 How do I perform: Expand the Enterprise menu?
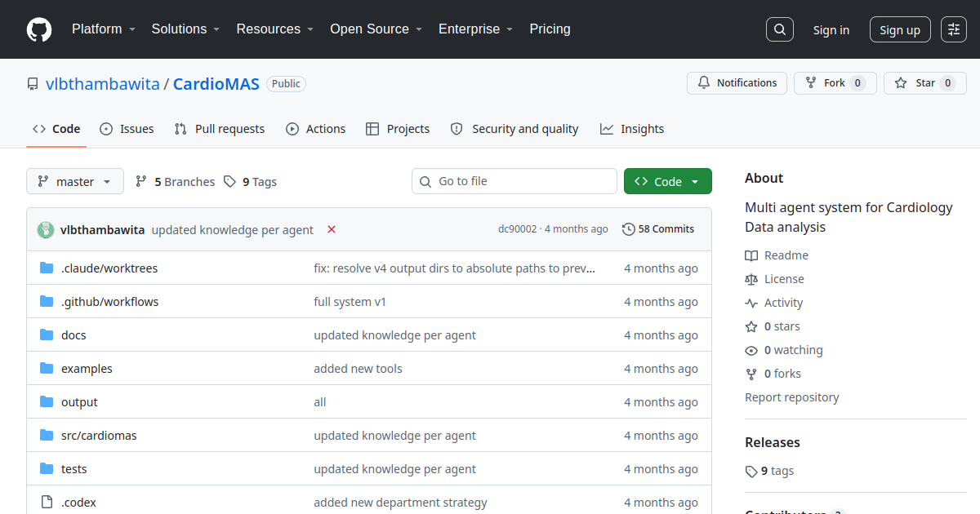(475, 29)
